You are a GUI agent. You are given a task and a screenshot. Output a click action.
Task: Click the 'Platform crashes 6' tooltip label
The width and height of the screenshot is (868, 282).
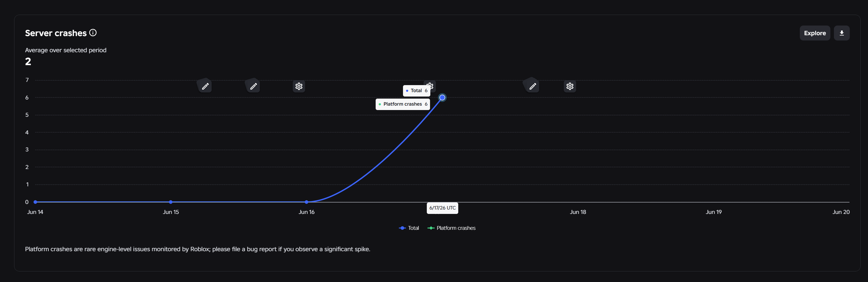[x=403, y=104]
